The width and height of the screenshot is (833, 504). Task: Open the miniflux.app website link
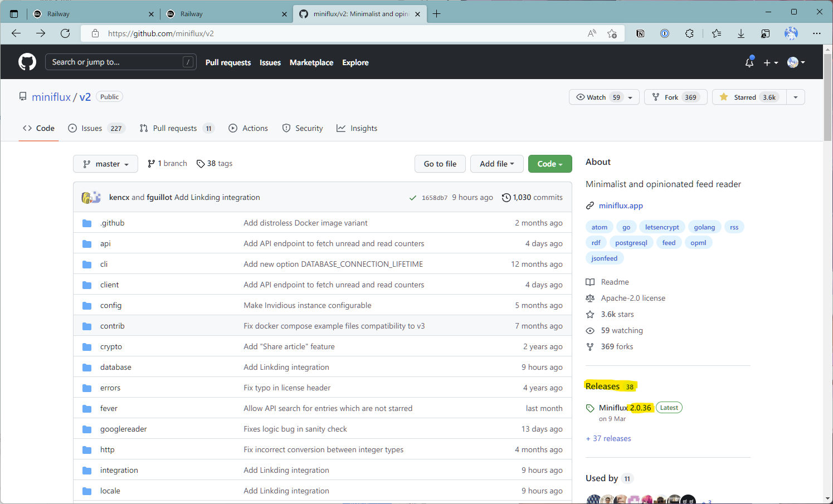pyautogui.click(x=621, y=205)
